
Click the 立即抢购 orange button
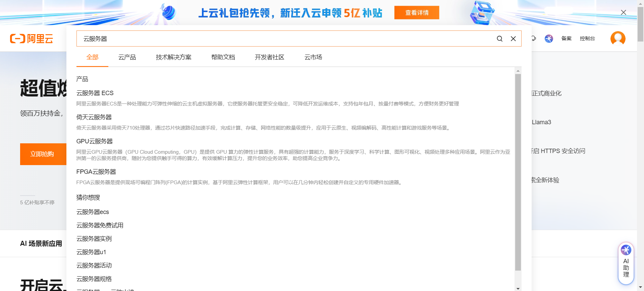point(42,154)
